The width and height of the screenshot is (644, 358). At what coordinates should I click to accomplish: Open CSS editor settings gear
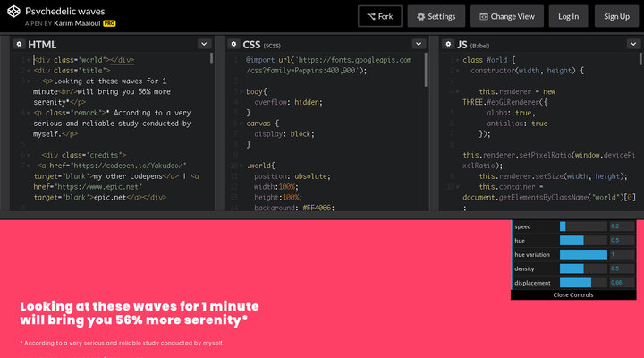[233, 44]
